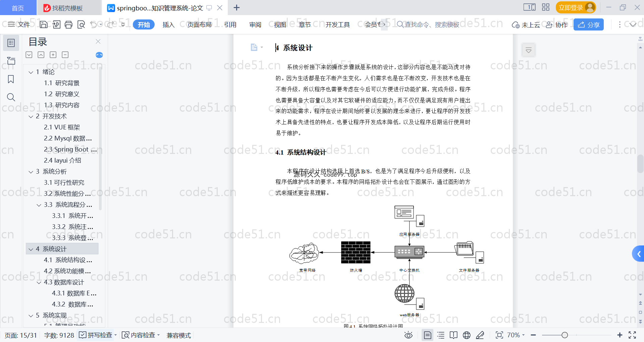This screenshot has width=644, height=342.
Task: Click the Print icon
Action: [69, 24]
